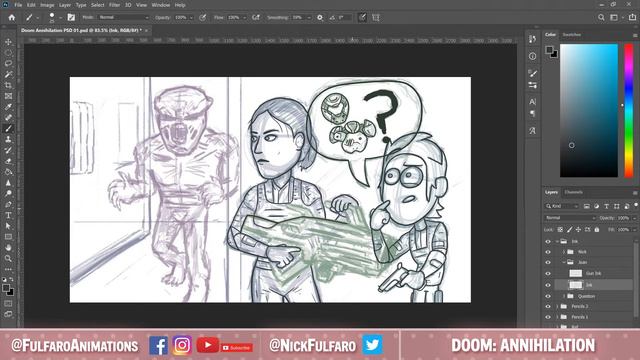640x360 pixels.
Task: Open the Image menu
Action: tap(47, 5)
